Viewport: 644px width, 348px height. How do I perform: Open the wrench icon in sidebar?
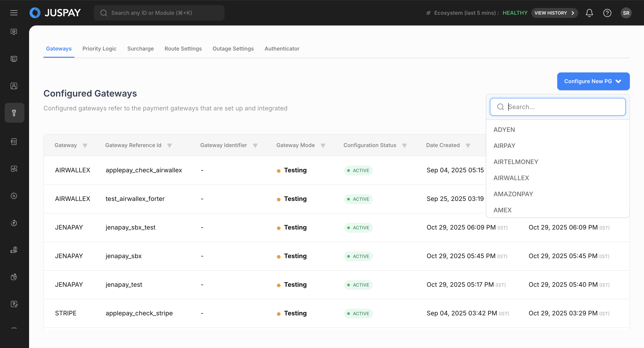pos(14,113)
